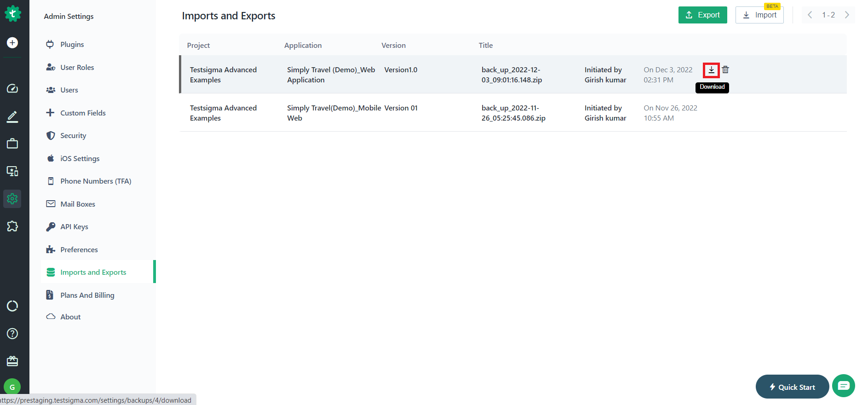Viewport: 868px width, 405px height.
Task: Go to previous page arrow
Action: [x=810, y=15]
